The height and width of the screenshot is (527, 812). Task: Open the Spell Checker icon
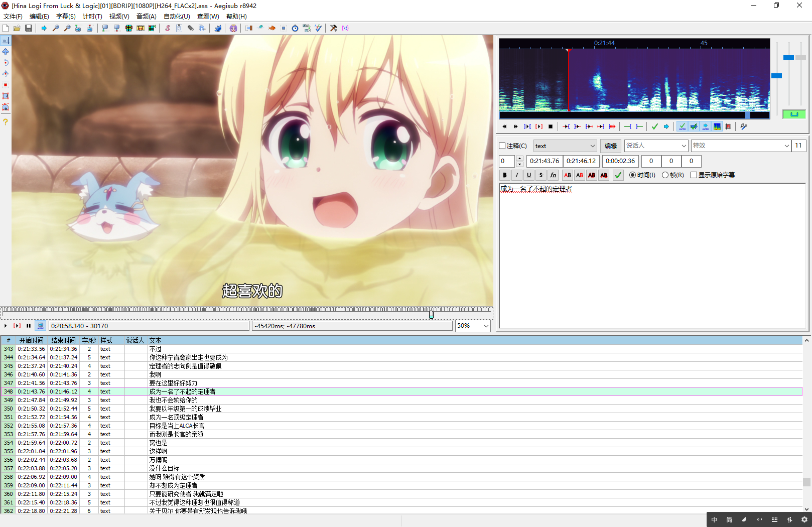[x=318, y=28]
